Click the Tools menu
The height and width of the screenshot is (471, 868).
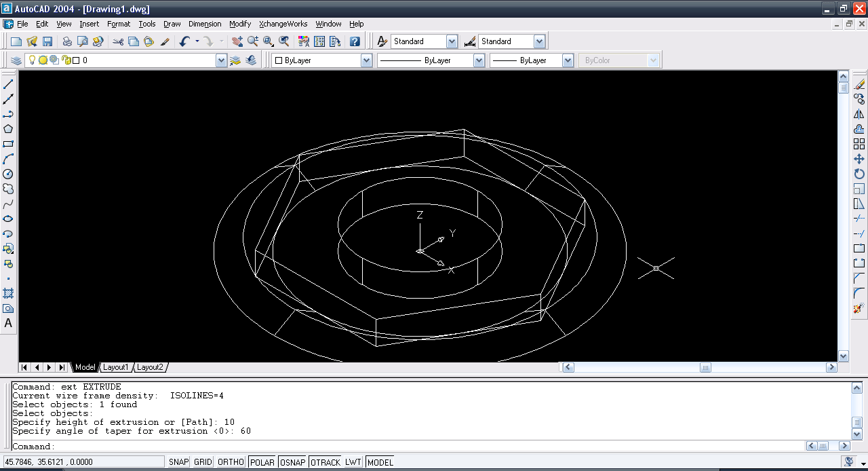point(147,24)
